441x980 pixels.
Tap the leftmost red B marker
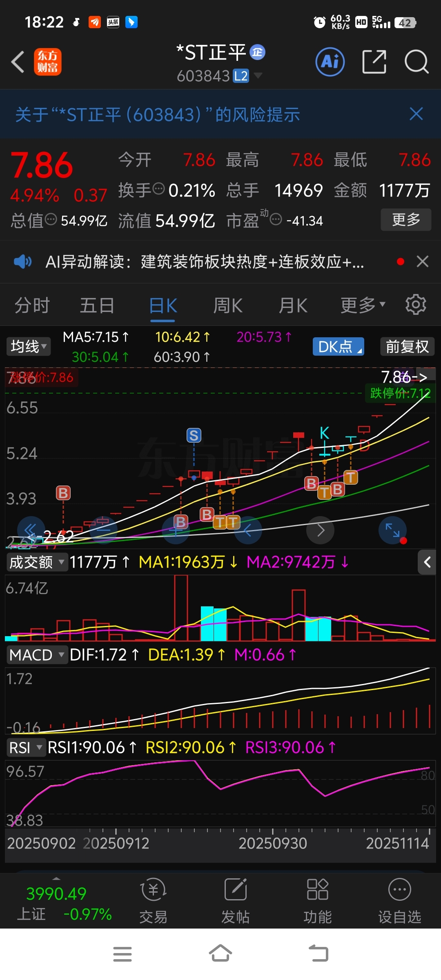click(x=63, y=493)
